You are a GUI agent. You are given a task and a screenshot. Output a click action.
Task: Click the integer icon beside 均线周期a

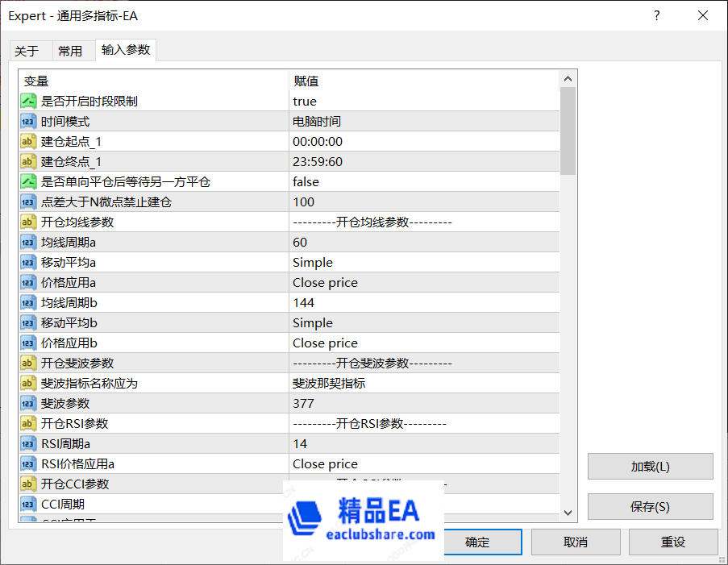(29, 242)
